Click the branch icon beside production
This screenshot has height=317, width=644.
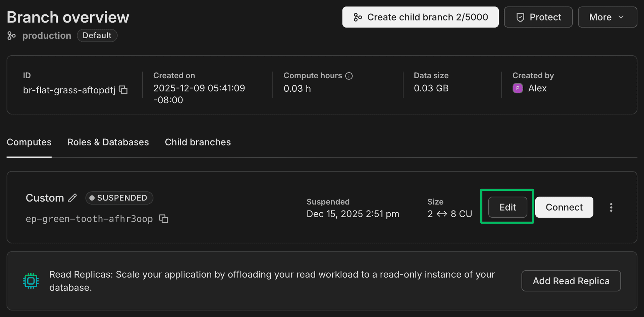[x=11, y=36]
